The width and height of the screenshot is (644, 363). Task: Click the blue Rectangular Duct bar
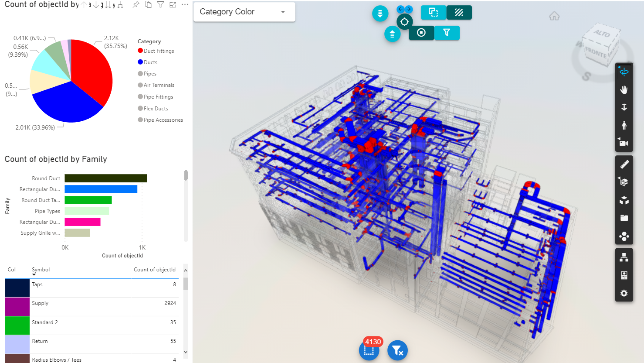101,189
